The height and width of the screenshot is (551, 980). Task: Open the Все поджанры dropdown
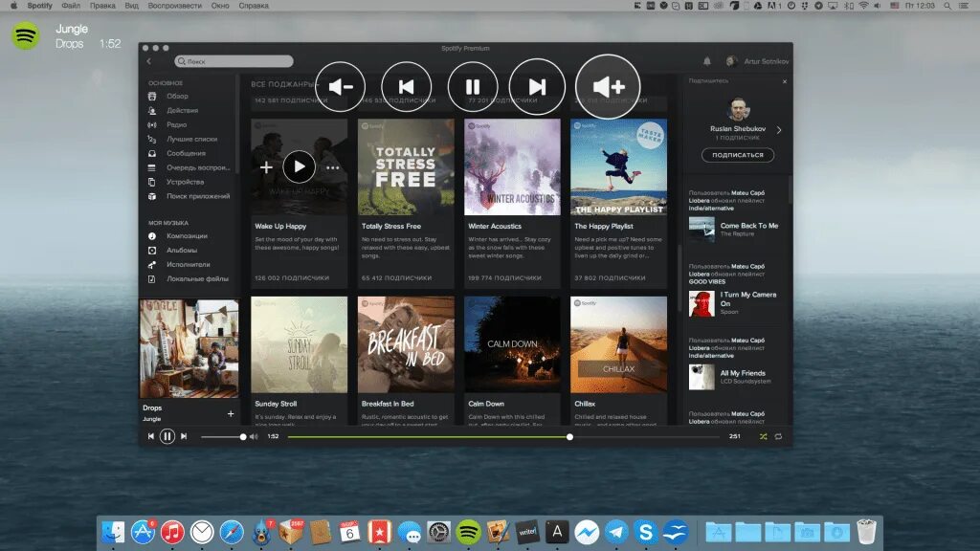coord(284,84)
